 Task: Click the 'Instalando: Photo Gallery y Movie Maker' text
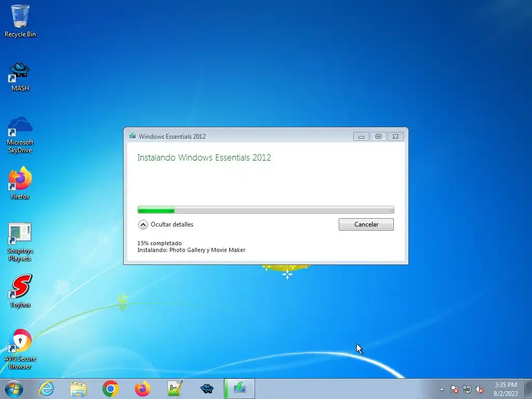(x=191, y=250)
